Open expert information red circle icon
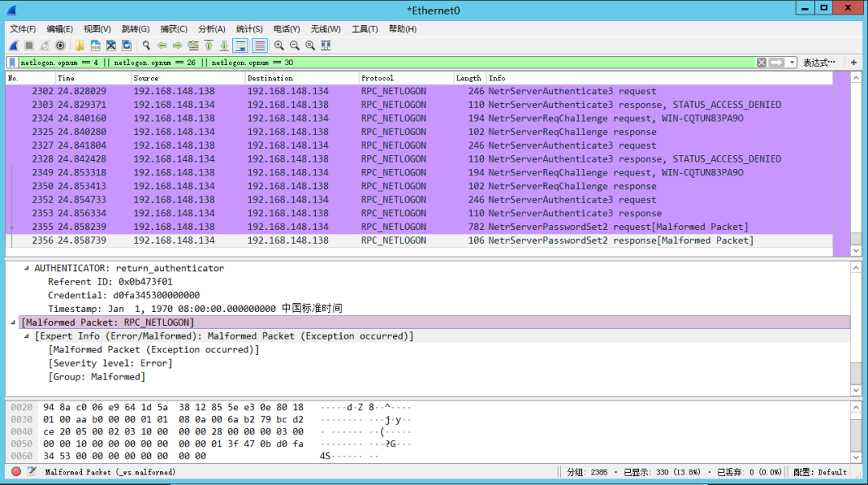Image resolution: width=868 pixels, height=485 pixels. (x=16, y=471)
